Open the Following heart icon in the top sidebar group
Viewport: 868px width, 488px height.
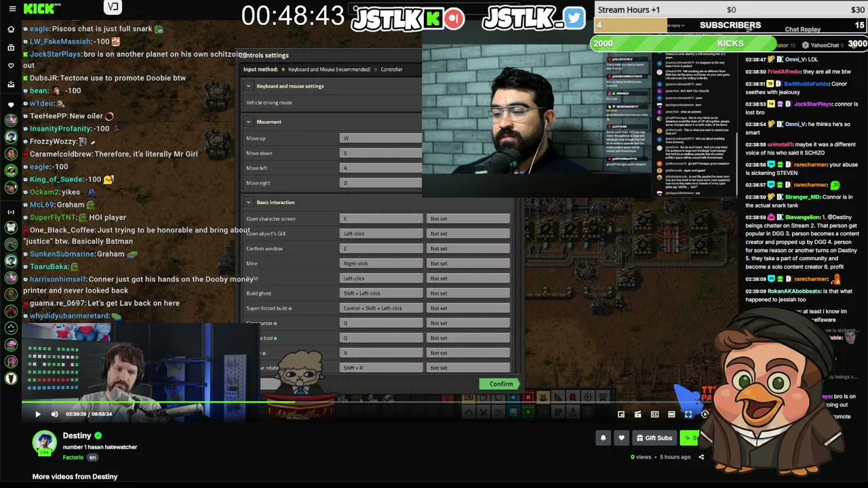coord(11,66)
